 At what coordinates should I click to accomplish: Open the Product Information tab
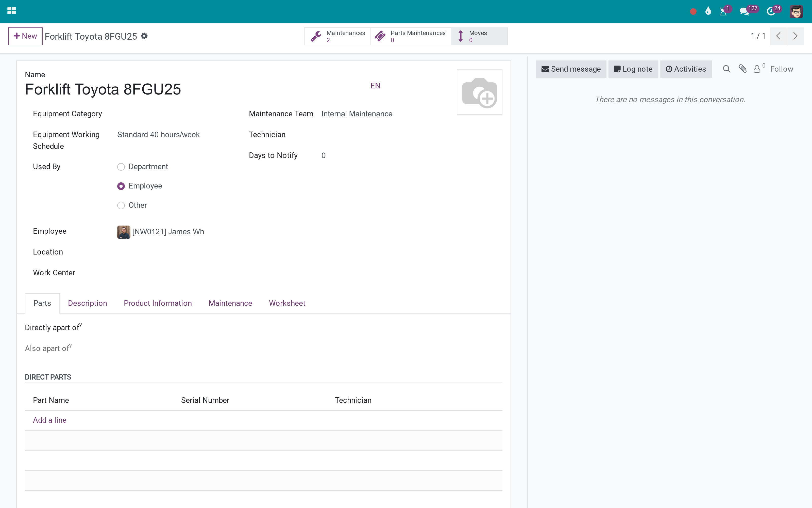point(158,303)
